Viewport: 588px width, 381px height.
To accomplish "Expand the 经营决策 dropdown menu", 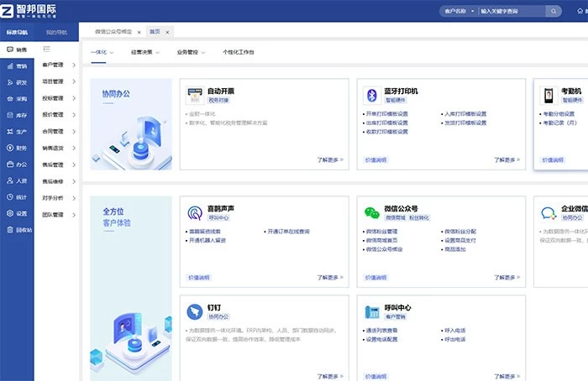I will click(x=146, y=52).
